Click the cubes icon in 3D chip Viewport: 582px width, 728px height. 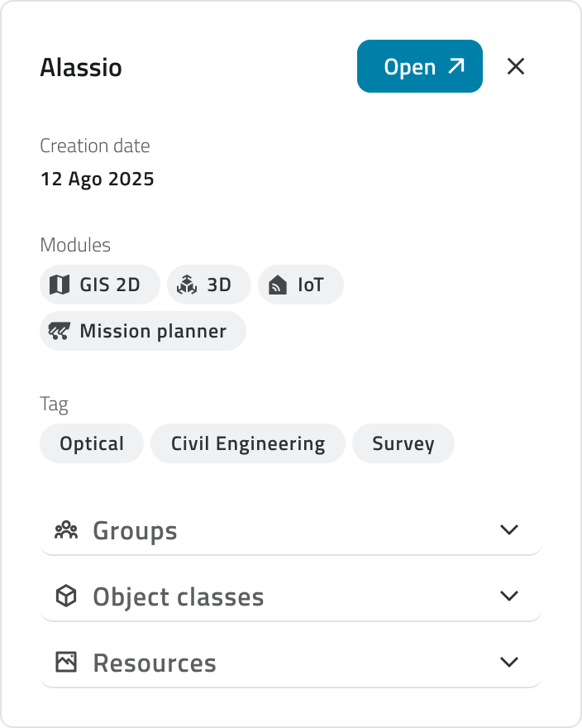tap(187, 285)
